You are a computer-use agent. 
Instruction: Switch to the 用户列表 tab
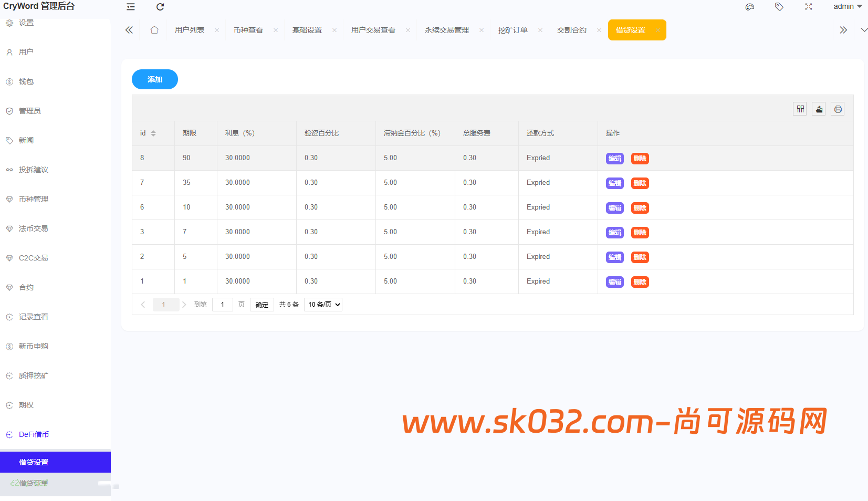point(190,30)
